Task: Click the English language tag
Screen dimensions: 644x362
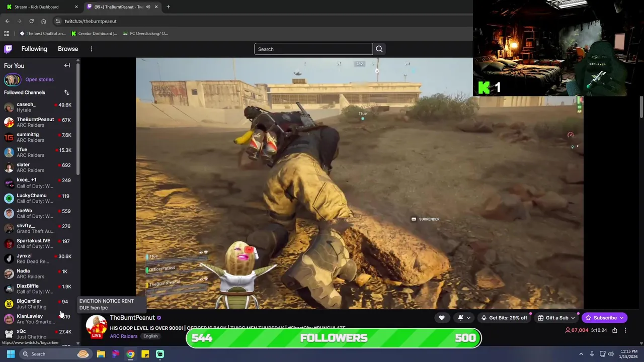Action: click(150, 336)
